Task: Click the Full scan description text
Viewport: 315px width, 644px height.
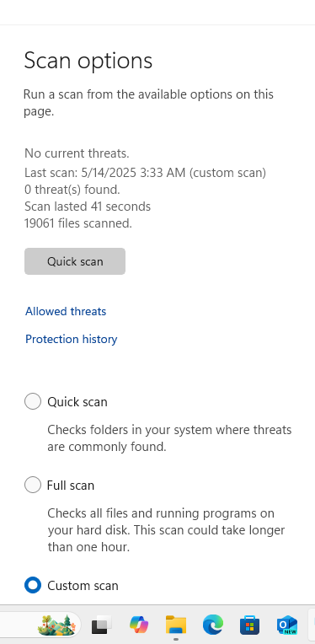Action: [x=166, y=530]
